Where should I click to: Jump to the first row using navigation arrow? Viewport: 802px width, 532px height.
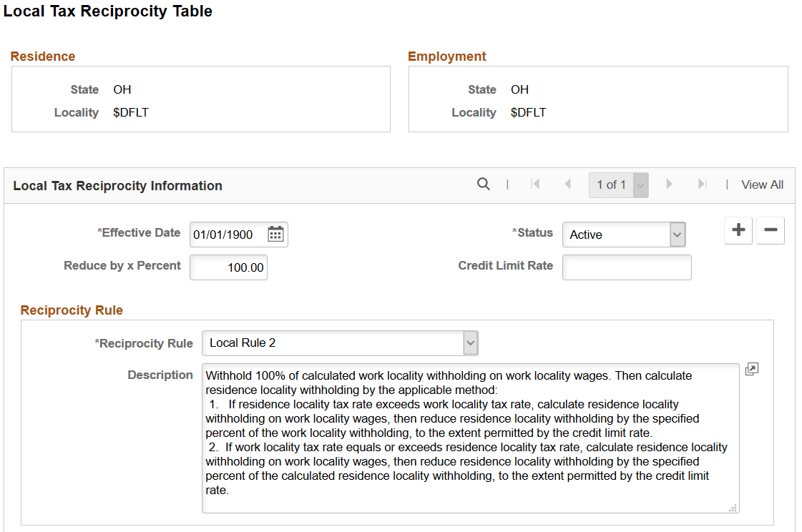click(x=535, y=184)
